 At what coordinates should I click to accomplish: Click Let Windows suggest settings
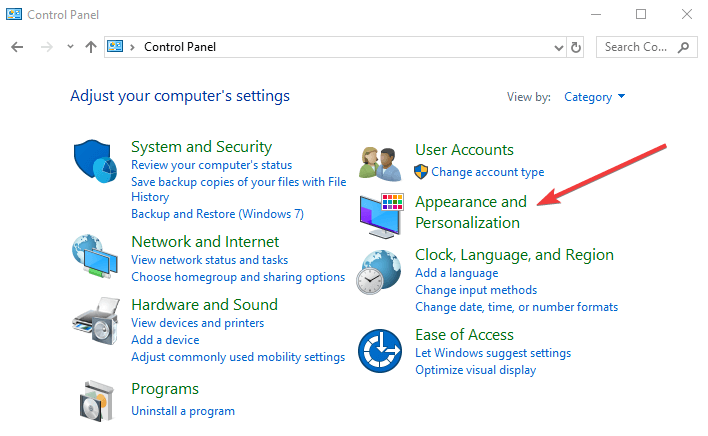click(493, 353)
